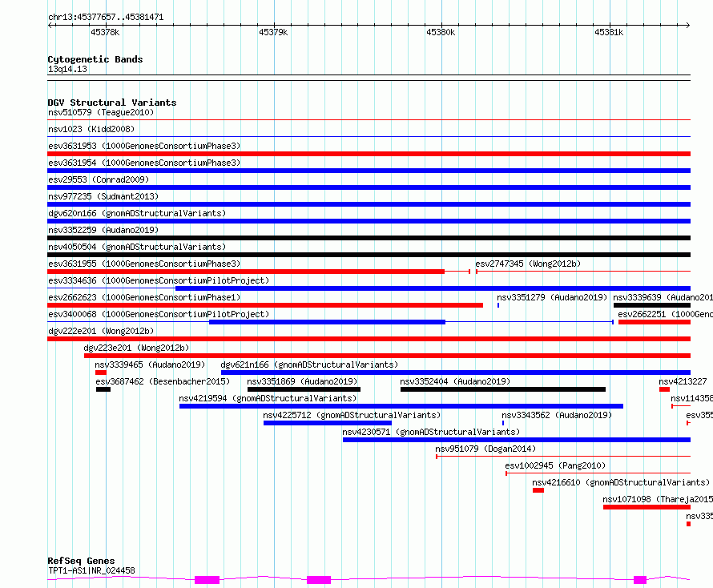713x588 pixels.
Task: Open the dgv222e201 (Wong2012b) label
Action: (x=101, y=331)
